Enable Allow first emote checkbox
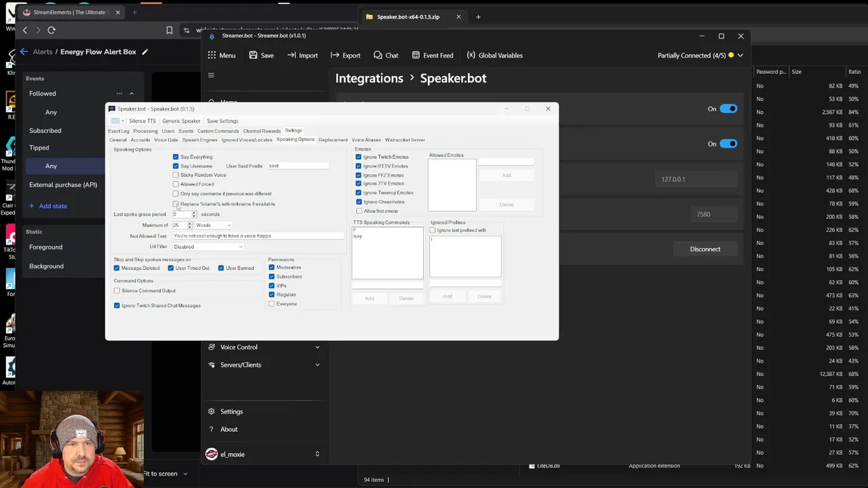This screenshot has width=868, height=488. click(359, 211)
